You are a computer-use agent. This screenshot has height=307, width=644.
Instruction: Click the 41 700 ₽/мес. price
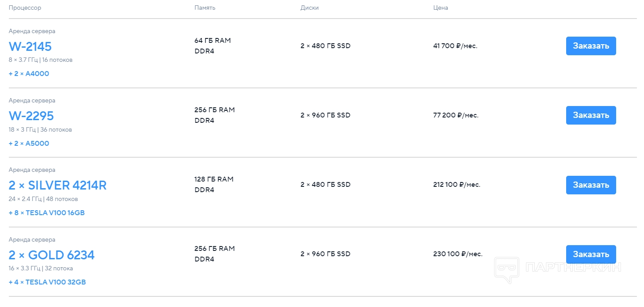pos(455,46)
